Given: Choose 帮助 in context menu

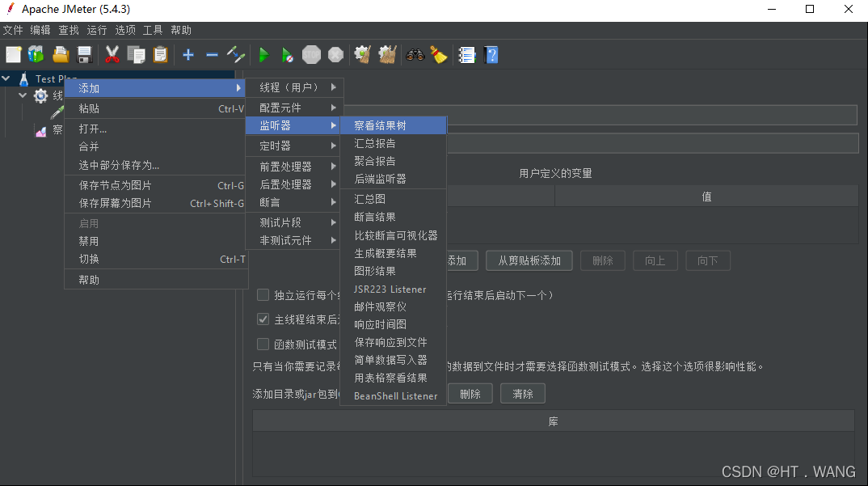Looking at the screenshot, I should coord(156,280).
